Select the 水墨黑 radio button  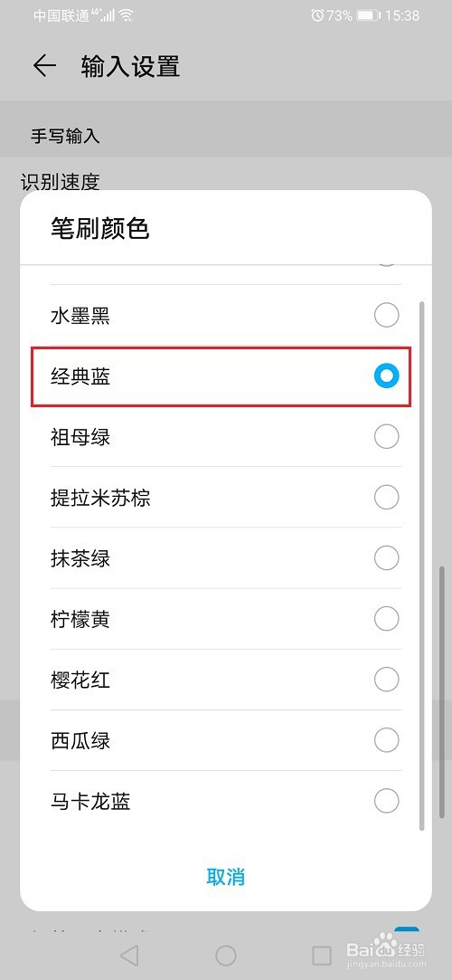point(386,315)
